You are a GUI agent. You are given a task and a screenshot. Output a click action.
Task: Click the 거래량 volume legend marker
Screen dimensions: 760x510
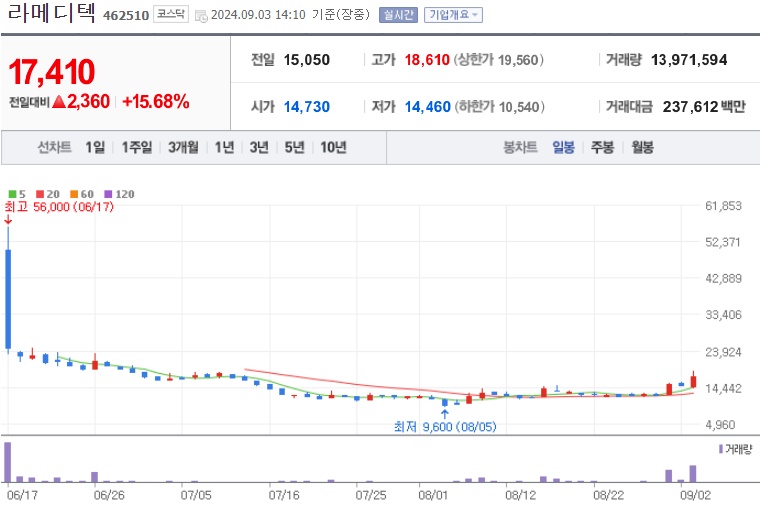[x=721, y=449]
